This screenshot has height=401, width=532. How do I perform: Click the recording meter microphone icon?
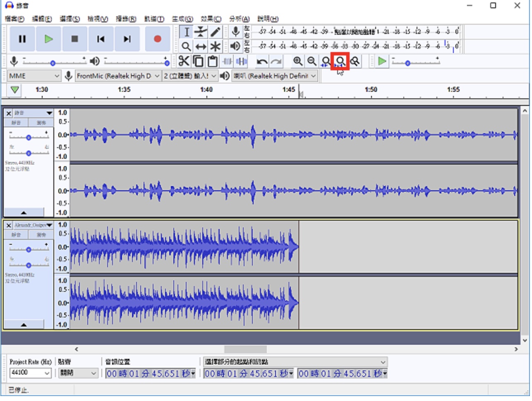click(235, 31)
